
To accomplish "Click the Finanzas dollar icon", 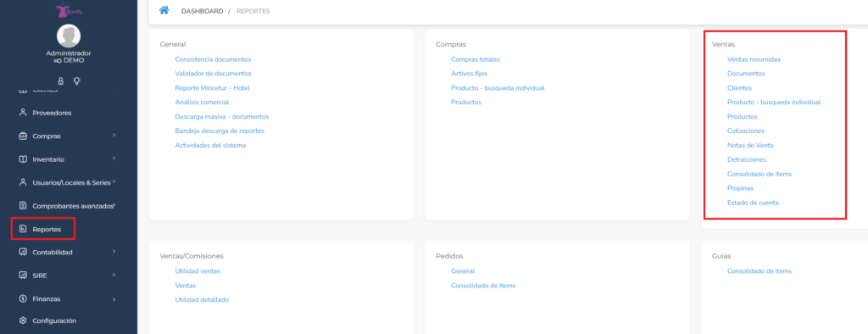I will pyautogui.click(x=23, y=298).
